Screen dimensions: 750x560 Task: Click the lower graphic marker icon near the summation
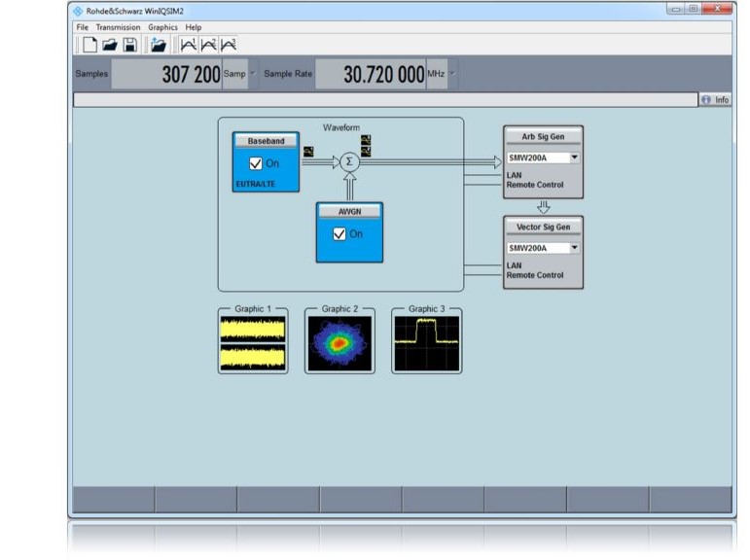coord(366,152)
